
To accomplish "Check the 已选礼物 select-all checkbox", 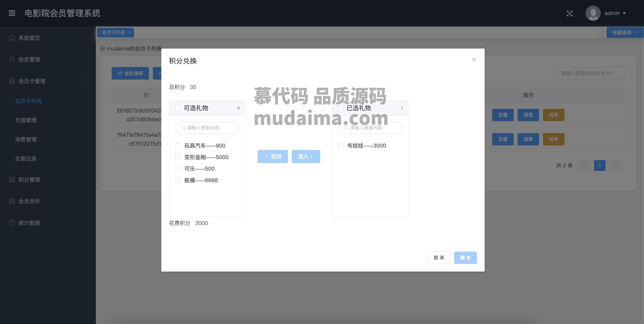I will pos(340,108).
